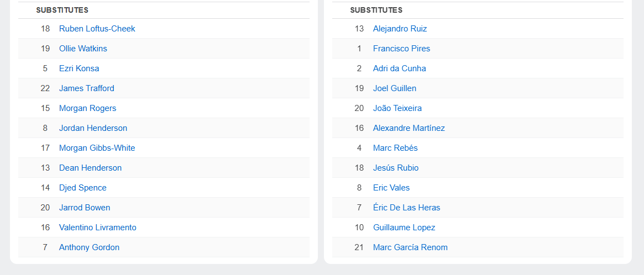Select Anthony Gordon link
The width and height of the screenshot is (644, 275).
(x=89, y=247)
